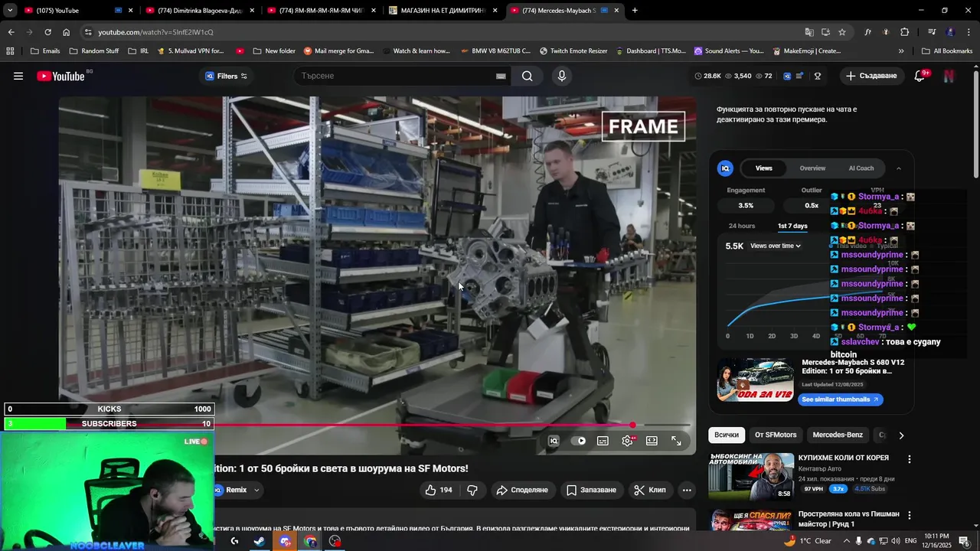This screenshot has width=980, height=551.
Task: Toggle subtitles in the video player
Action: tap(603, 441)
